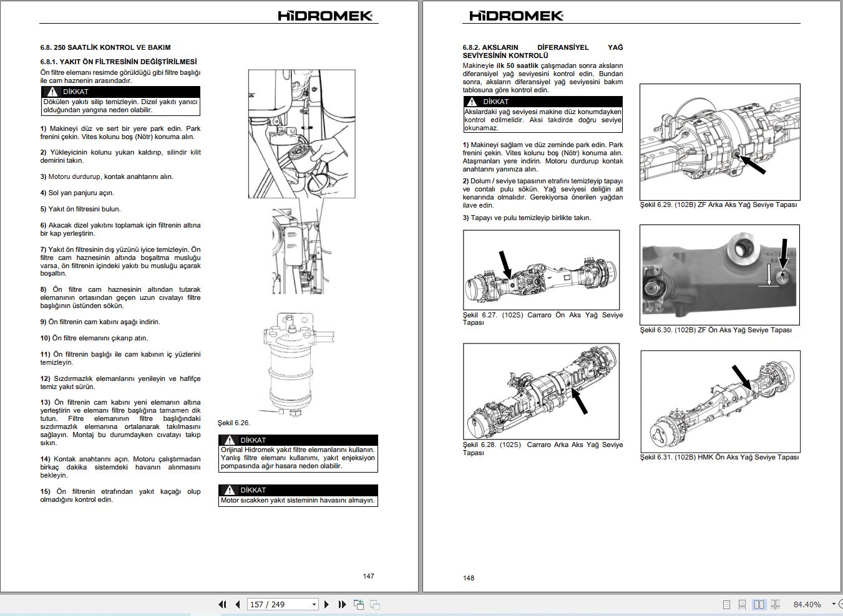Go to the first page
843x616 pixels.
click(x=222, y=604)
